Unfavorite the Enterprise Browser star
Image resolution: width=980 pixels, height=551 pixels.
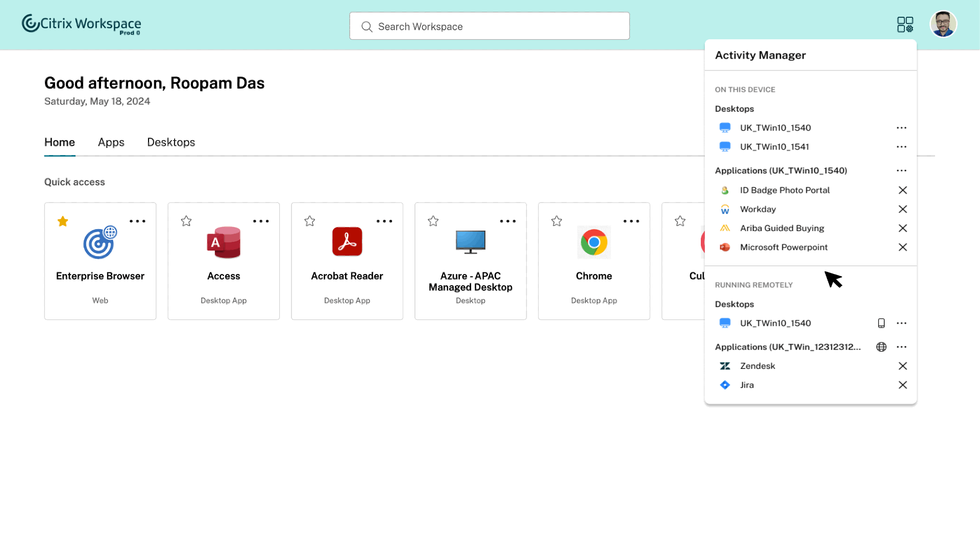[63, 221]
